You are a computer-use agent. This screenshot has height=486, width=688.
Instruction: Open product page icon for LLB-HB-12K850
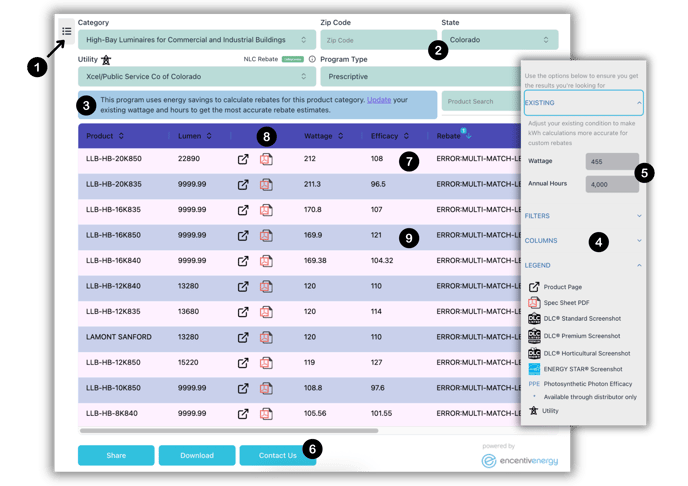click(243, 363)
